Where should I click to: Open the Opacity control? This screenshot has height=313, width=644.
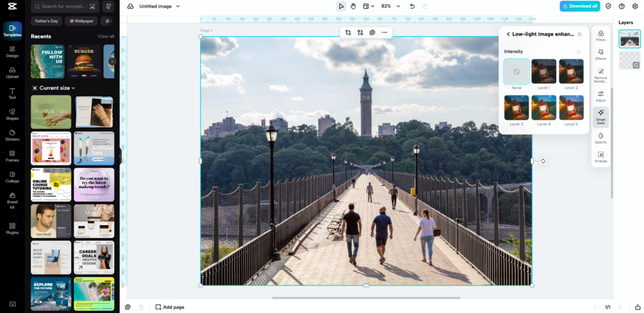[x=601, y=138]
